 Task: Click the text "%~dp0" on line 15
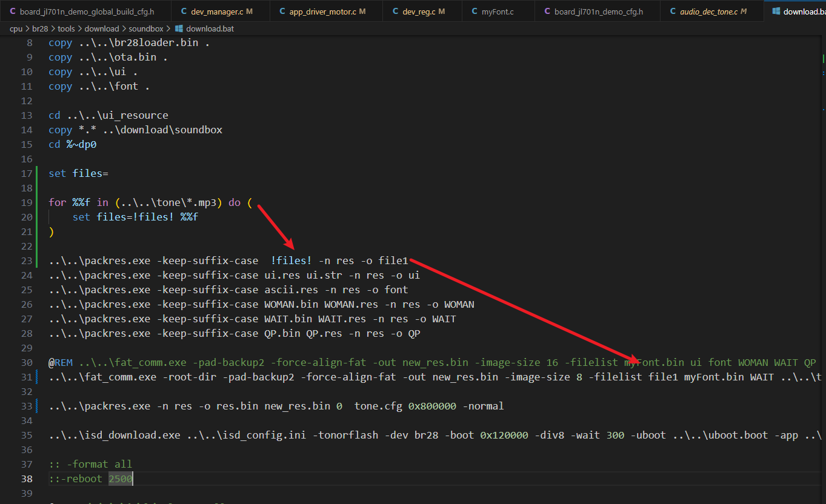pos(82,144)
